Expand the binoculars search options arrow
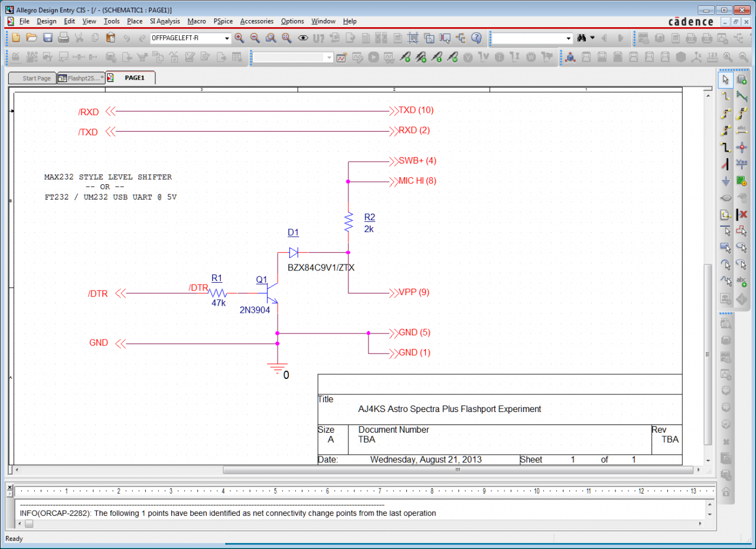This screenshot has height=549, width=756. [x=592, y=38]
